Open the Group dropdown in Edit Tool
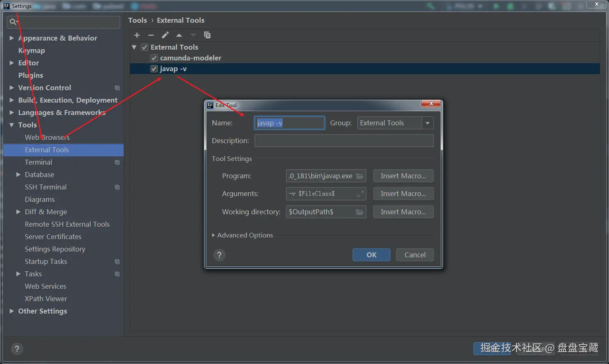This screenshot has width=609, height=364. (x=427, y=123)
